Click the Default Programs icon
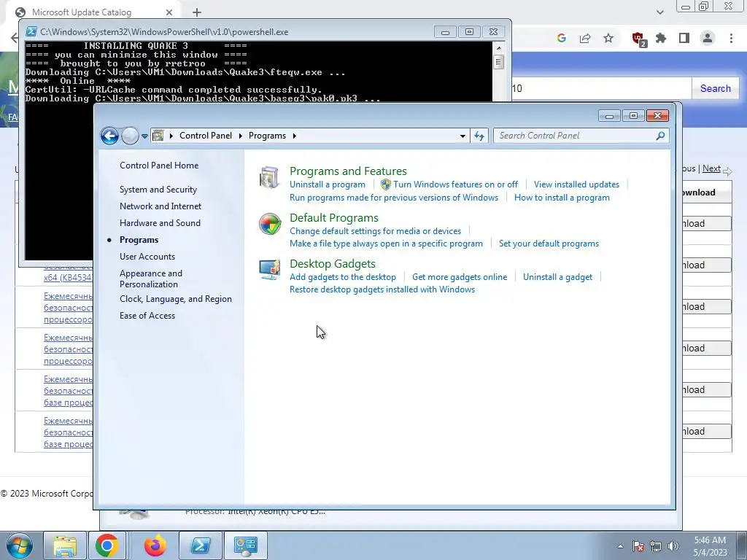Image resolution: width=747 pixels, height=560 pixels. pos(270,224)
